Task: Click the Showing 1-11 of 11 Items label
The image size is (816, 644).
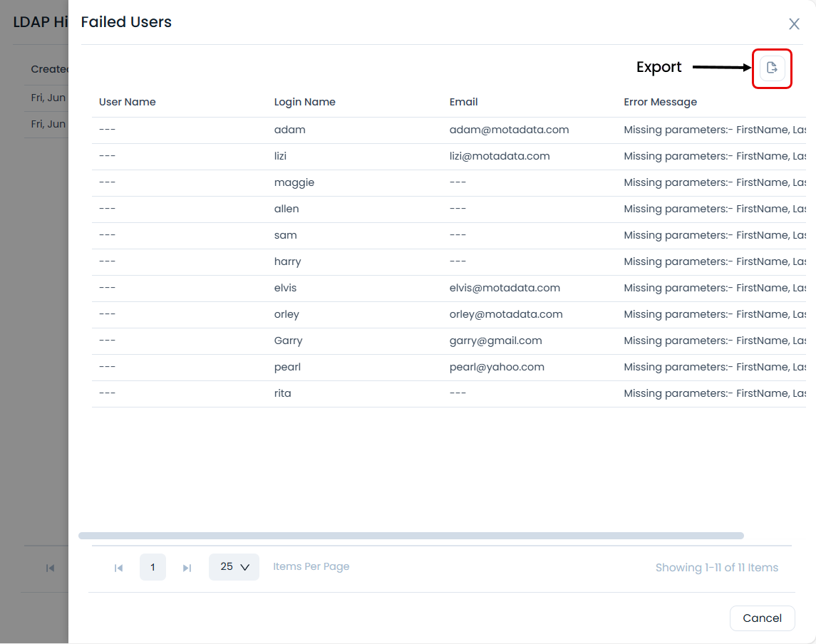Action: click(x=717, y=567)
